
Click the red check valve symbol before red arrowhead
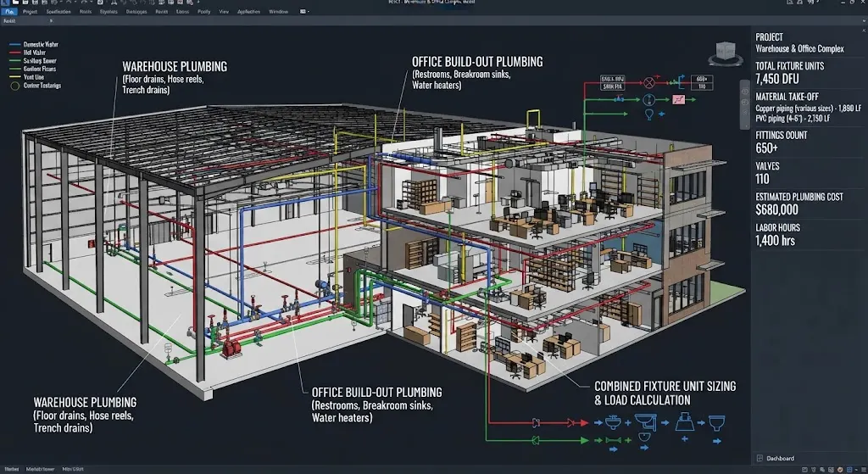570,423
